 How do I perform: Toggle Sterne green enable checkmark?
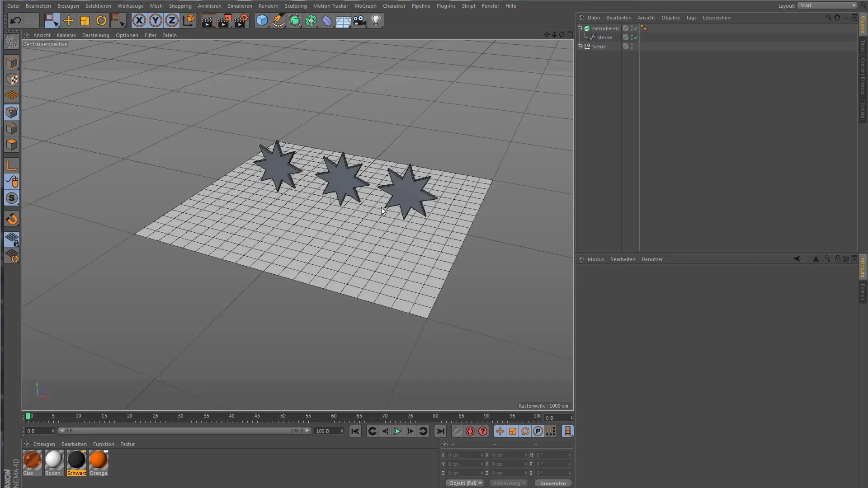[636, 38]
